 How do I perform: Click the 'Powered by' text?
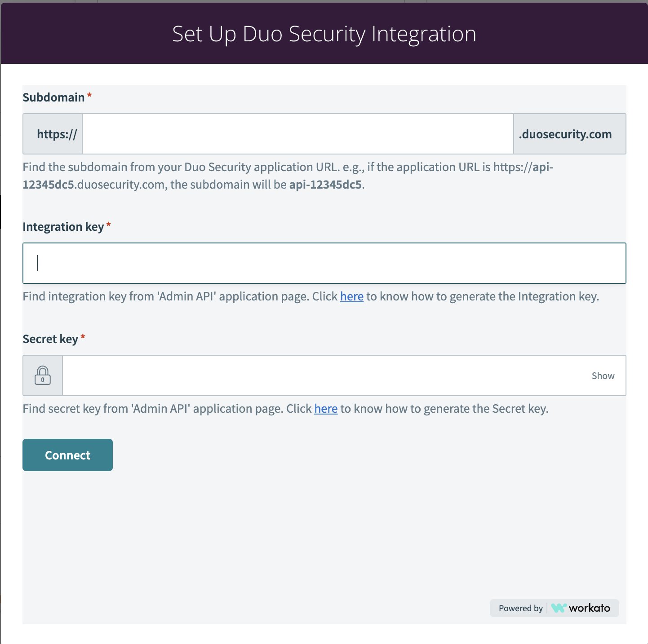(x=521, y=608)
